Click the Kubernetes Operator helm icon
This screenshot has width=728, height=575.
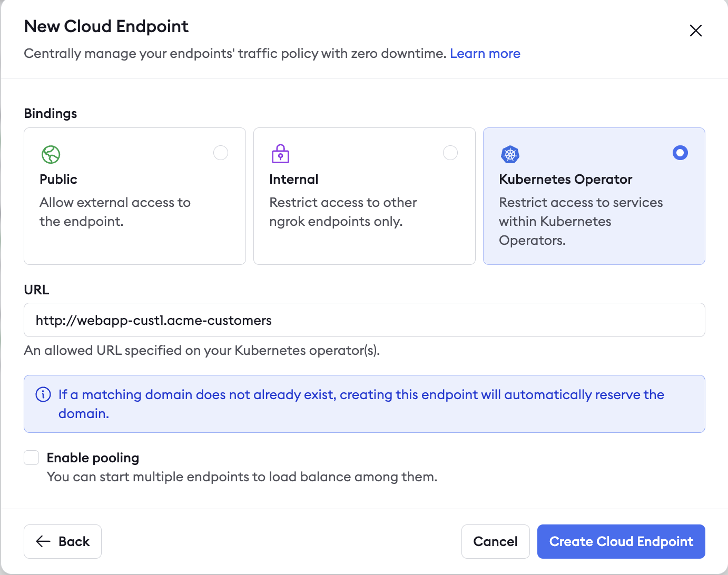click(x=510, y=154)
